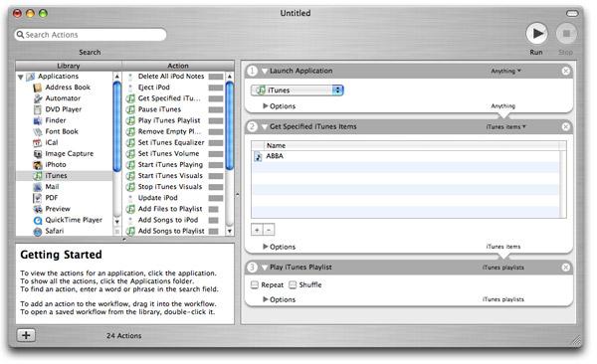Choose the Get Specified iTunes Items action
Screen dimensions: 597x364
(x=174, y=98)
